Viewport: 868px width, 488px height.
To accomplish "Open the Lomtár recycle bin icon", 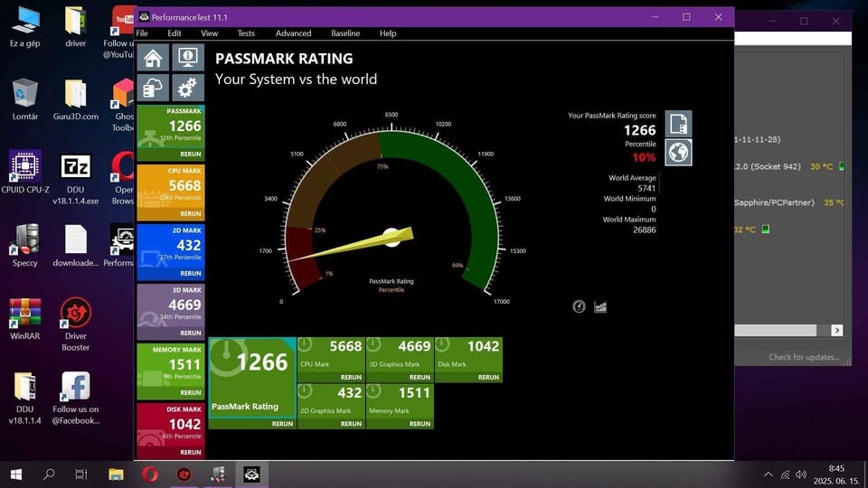I will (x=25, y=99).
